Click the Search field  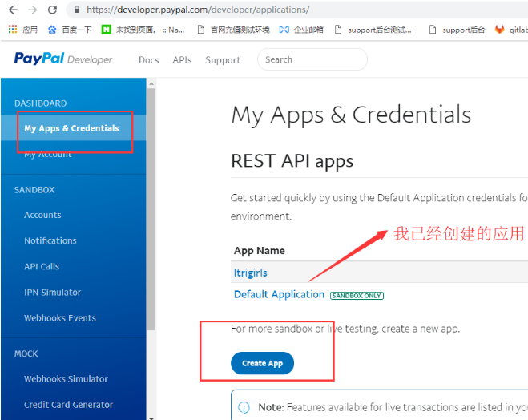tap(312, 59)
